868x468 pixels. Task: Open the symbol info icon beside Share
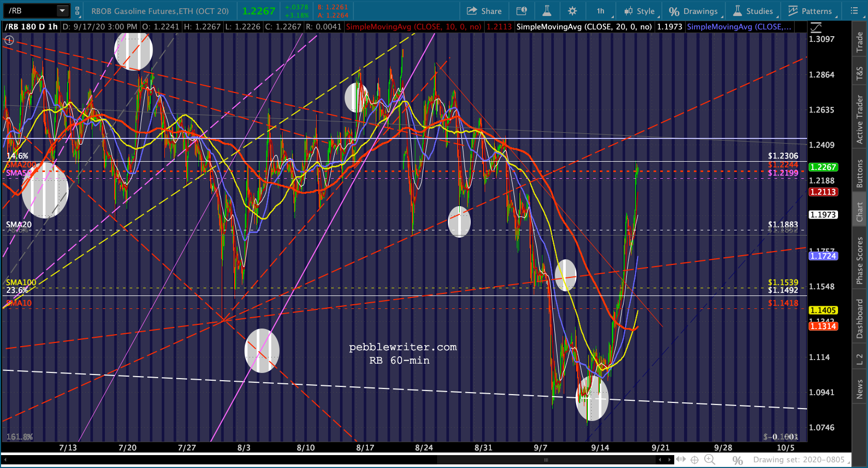point(522,11)
